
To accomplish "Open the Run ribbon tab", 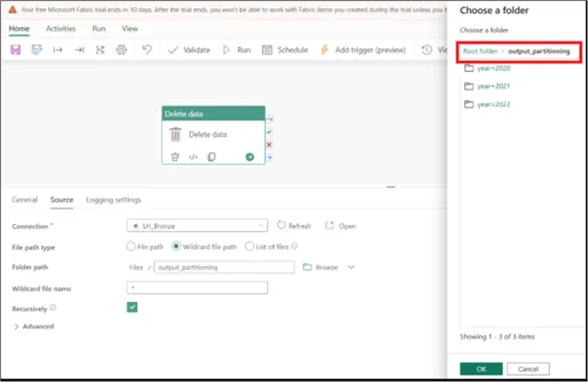I will pos(99,29).
